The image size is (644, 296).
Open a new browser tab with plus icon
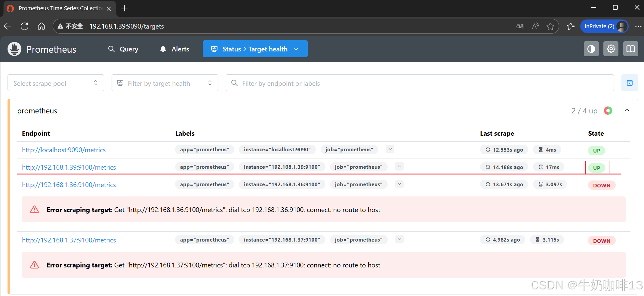(125, 8)
